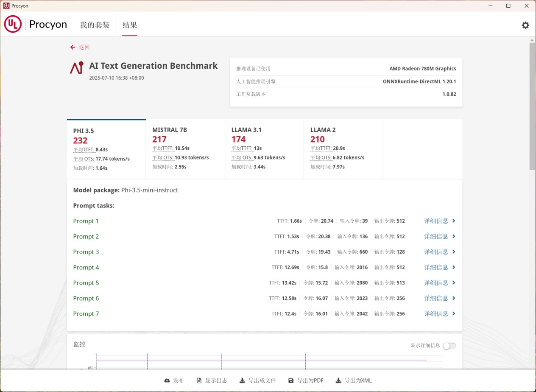Screen dimensions: 536x392
Task: Click the cloud icon next to 发布
Action: (x=166, y=380)
